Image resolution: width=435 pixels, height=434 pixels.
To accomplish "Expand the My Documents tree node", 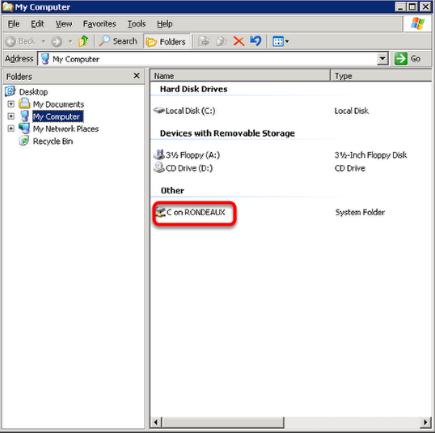I will (x=11, y=104).
